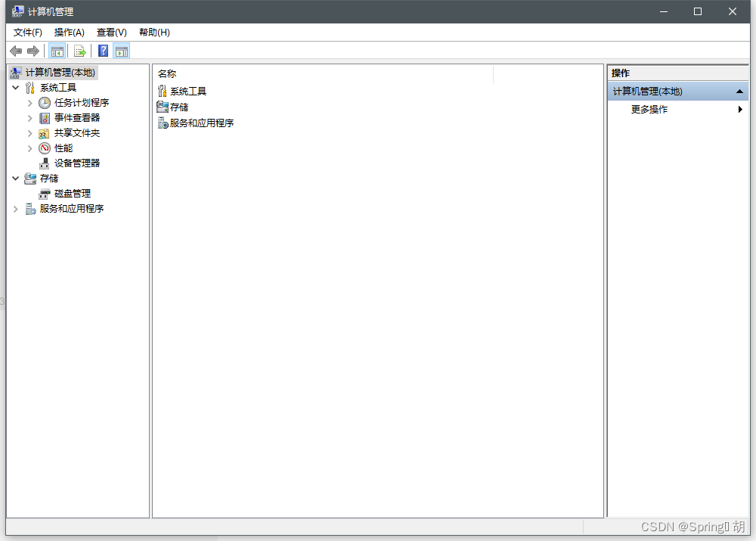Click the 性能 monitor icon in tree
Screen dimensions: 756x541
[x=45, y=148]
